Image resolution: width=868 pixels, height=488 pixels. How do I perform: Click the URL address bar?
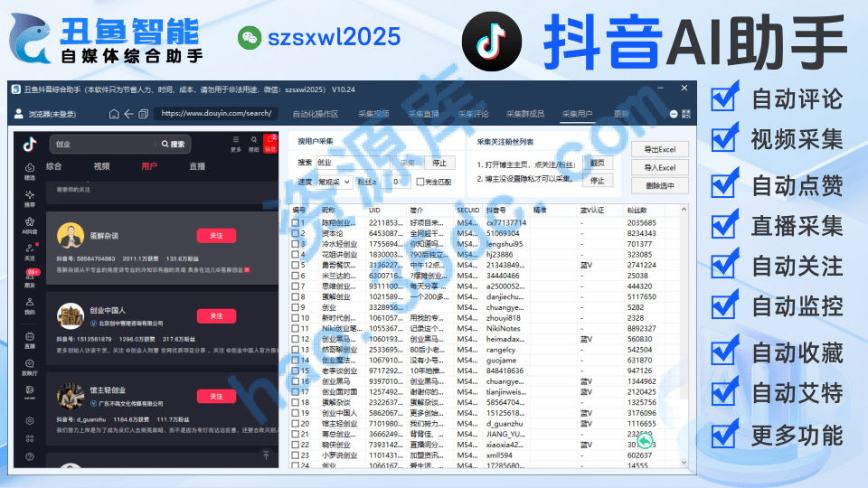[x=216, y=114]
